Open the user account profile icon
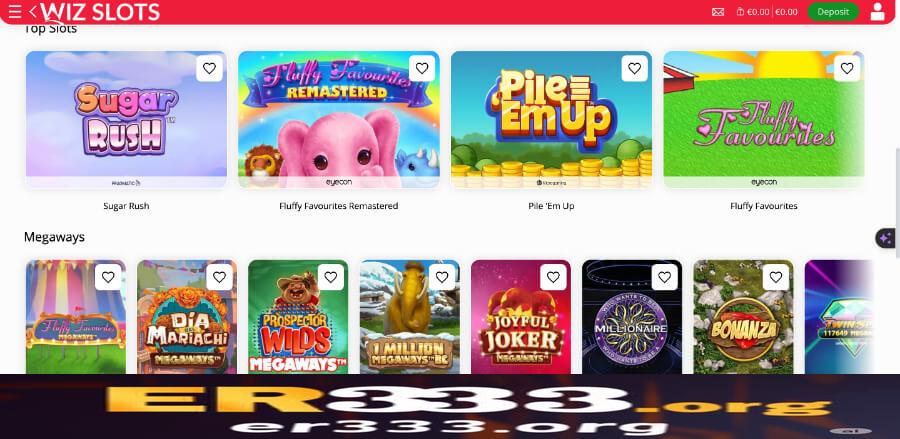 [x=877, y=11]
